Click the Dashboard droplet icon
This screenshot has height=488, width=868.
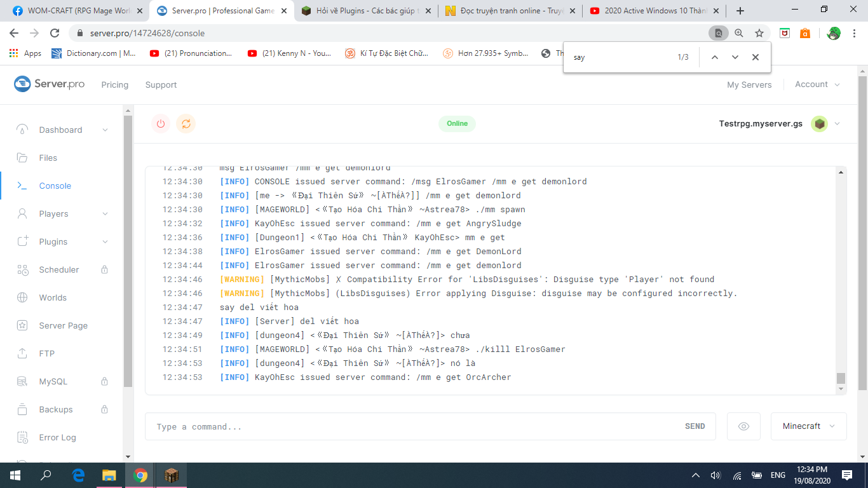22,130
